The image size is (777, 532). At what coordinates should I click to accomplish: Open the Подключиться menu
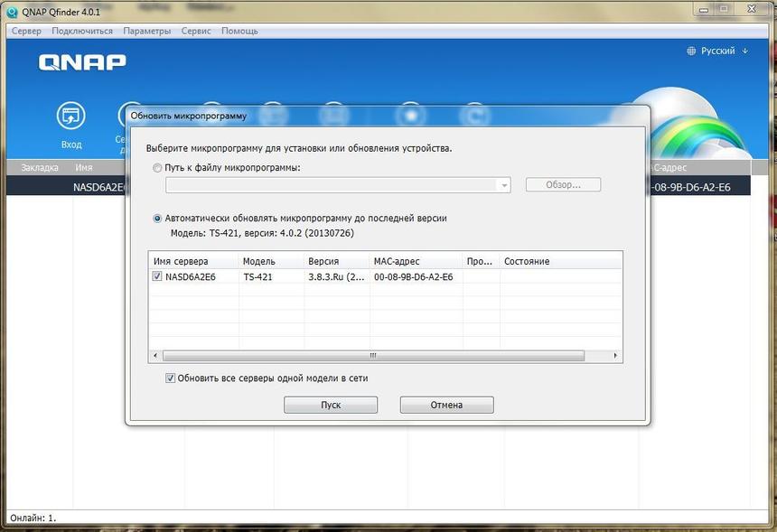[x=82, y=31]
